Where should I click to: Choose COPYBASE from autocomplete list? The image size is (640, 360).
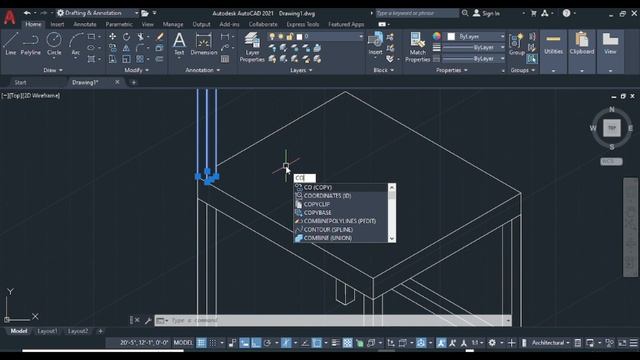click(341, 213)
